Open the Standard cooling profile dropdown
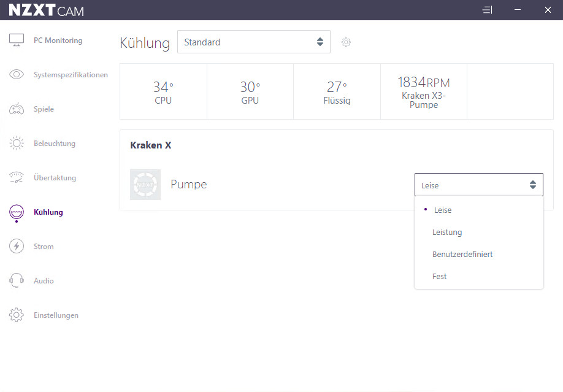The width and height of the screenshot is (563, 392). tap(253, 42)
